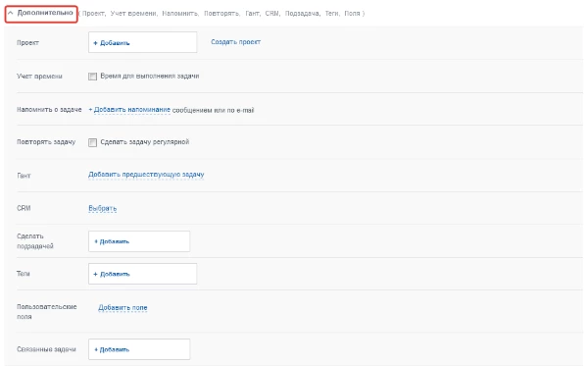Add tags via Теги + Добавить field
This screenshot has height=366, width=588.
pyautogui.click(x=142, y=274)
